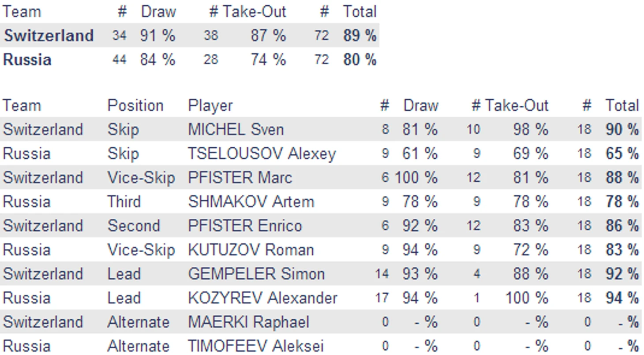Click the 100 % draw value for PFISTER Marc
Viewport: 644px width, 355px height.
click(x=416, y=177)
